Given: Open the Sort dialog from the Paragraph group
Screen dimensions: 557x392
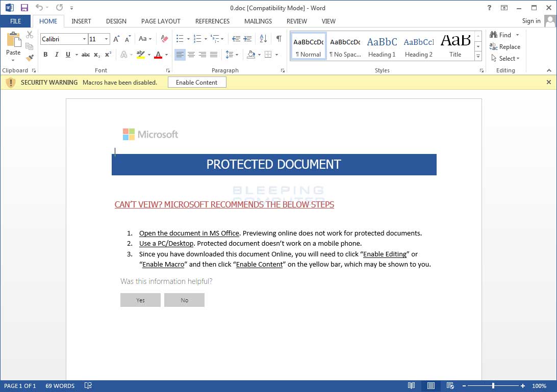Looking at the screenshot, I should pyautogui.click(x=263, y=39).
